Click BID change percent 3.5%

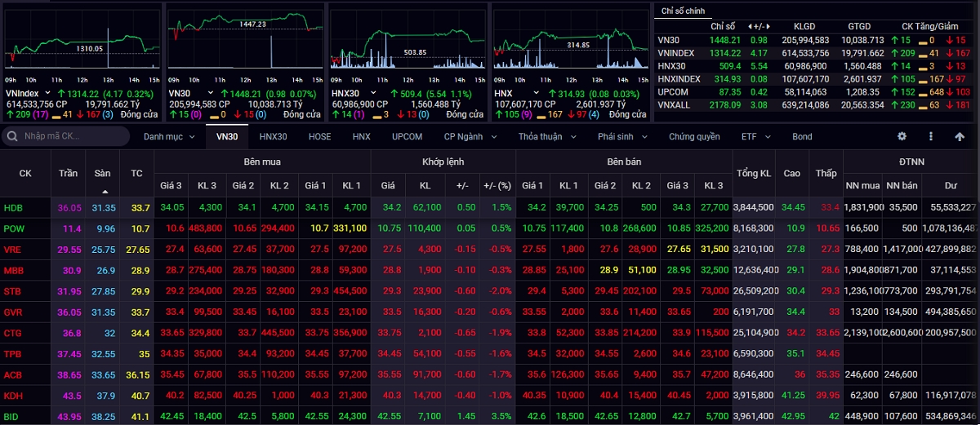[503, 416]
